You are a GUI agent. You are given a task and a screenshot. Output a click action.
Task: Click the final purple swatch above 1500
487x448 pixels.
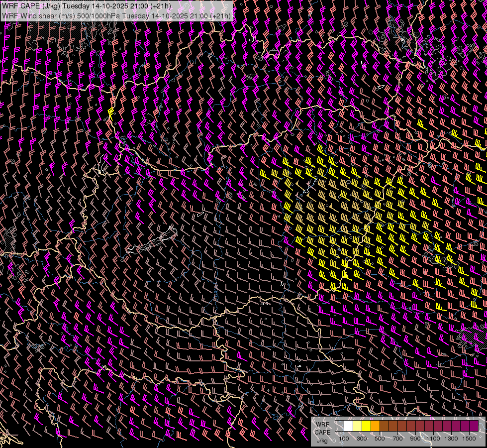tap(474, 426)
